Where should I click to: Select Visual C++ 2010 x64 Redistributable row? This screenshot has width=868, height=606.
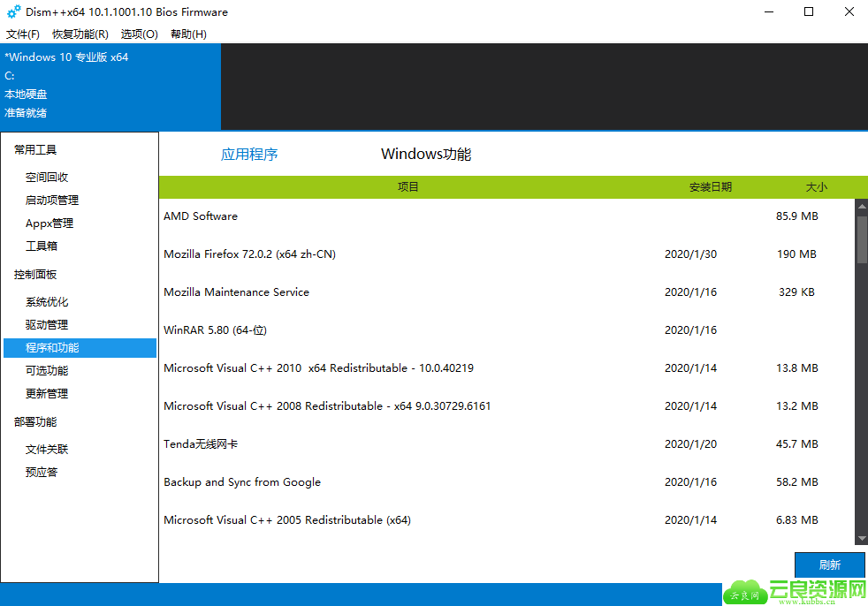506,368
